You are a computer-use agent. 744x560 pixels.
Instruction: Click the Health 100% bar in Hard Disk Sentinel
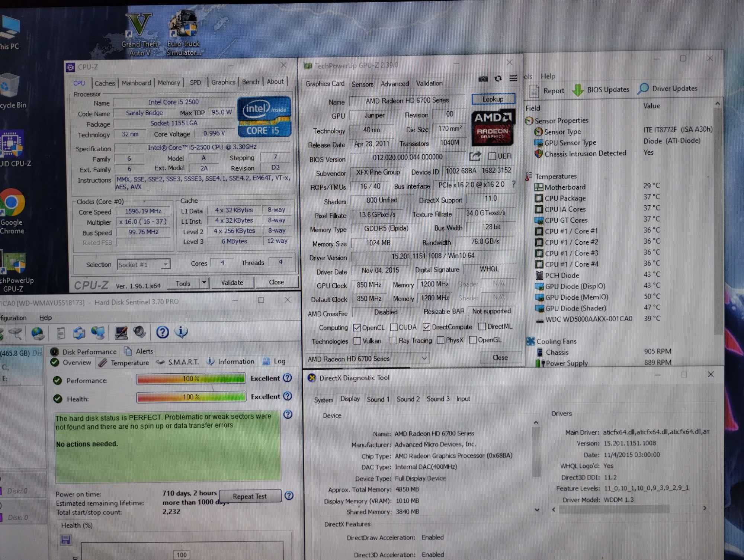tap(191, 397)
